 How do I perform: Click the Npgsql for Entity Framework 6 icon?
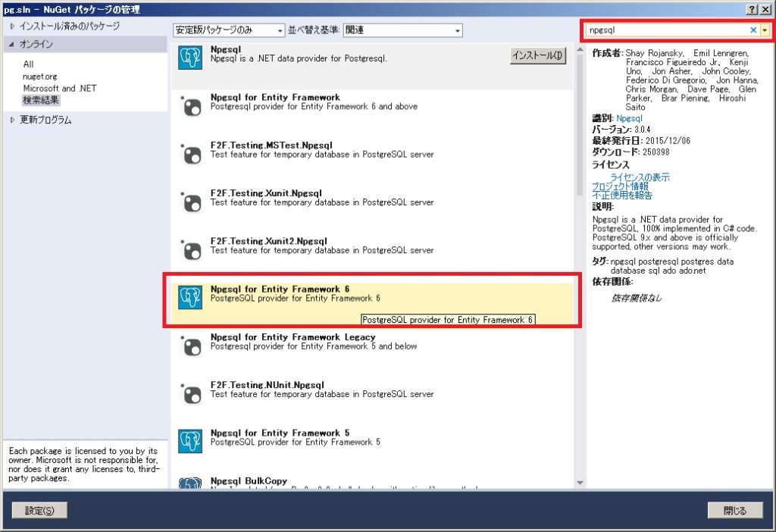(190, 297)
